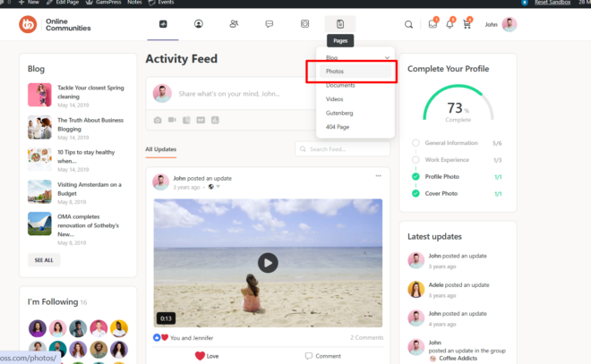Image resolution: width=591 pixels, height=364 pixels.
Task: Add a poll with the bar chart icon
Action: 215,120
